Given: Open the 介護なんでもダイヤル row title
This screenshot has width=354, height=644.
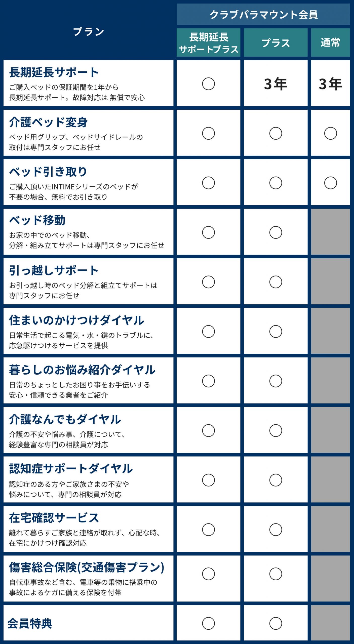Looking at the screenshot, I should [x=65, y=419].
